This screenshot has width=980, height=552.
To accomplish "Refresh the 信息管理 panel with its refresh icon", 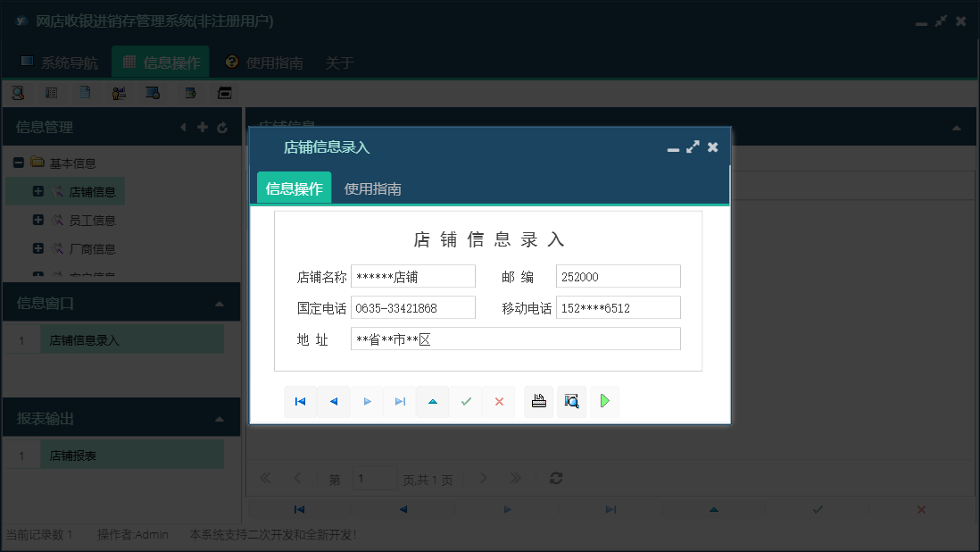I will pyautogui.click(x=222, y=127).
